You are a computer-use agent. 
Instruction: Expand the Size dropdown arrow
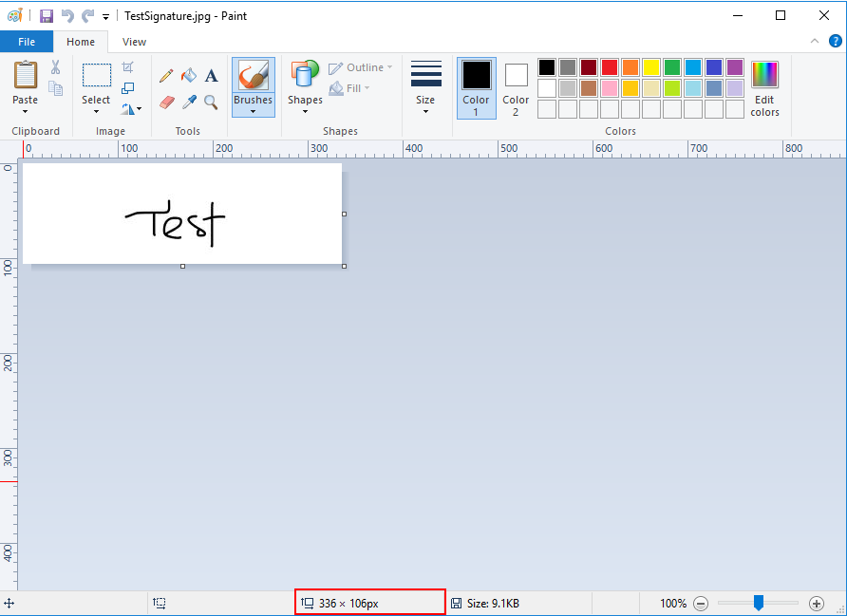point(425,112)
